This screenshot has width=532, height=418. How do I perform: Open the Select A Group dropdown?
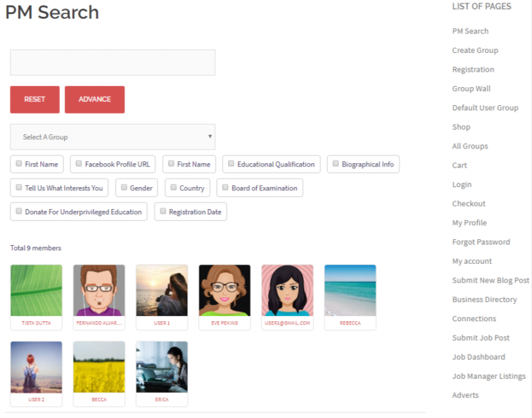pos(112,137)
